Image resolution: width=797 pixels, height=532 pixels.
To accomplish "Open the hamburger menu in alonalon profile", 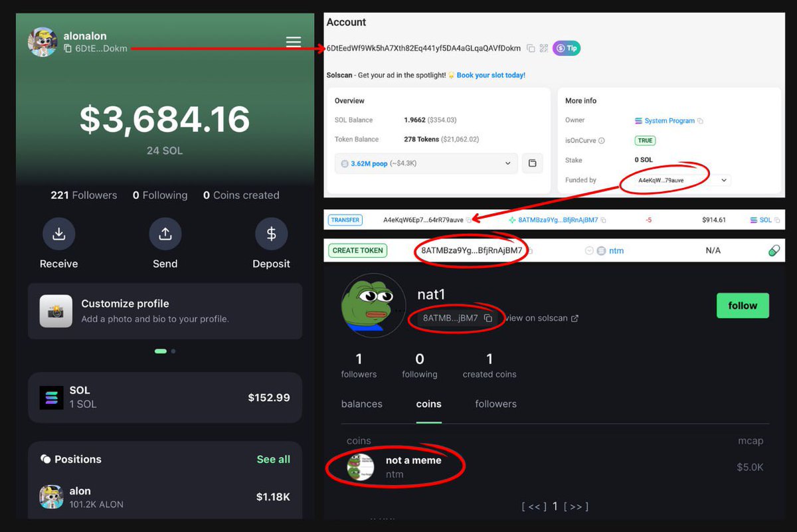I will pos(294,42).
